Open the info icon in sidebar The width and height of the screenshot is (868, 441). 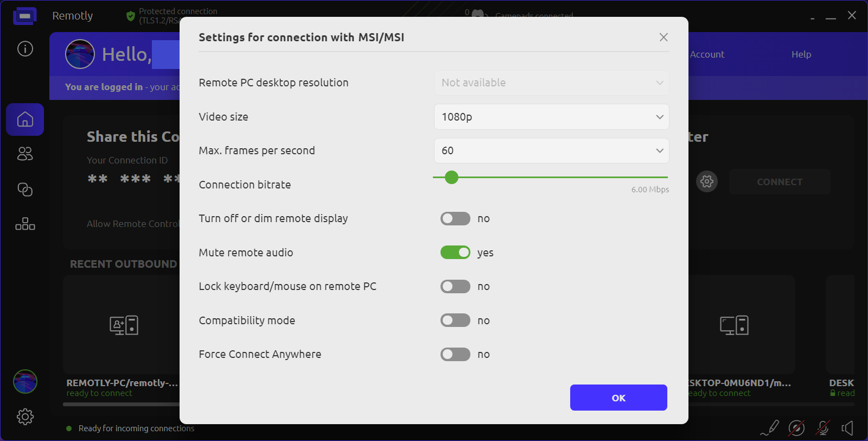(x=25, y=49)
